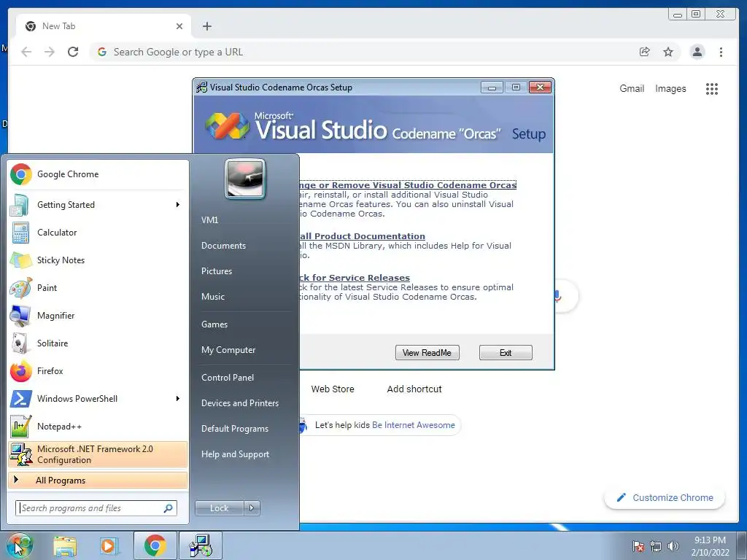Open Google Chrome from Start menu
Screen dimensions: 747x560
(x=98, y=174)
